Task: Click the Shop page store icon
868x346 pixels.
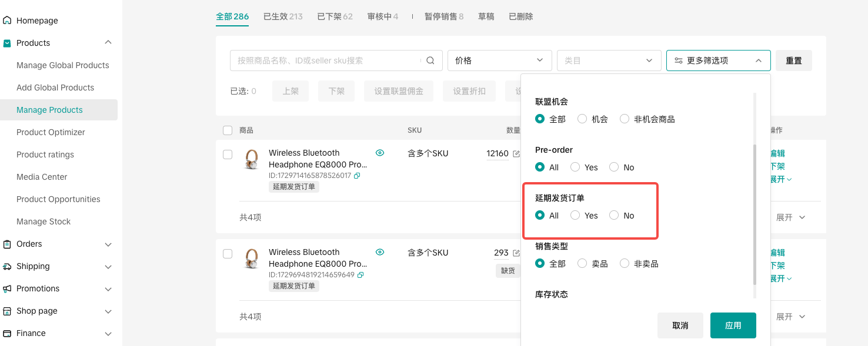Action: pos(7,311)
